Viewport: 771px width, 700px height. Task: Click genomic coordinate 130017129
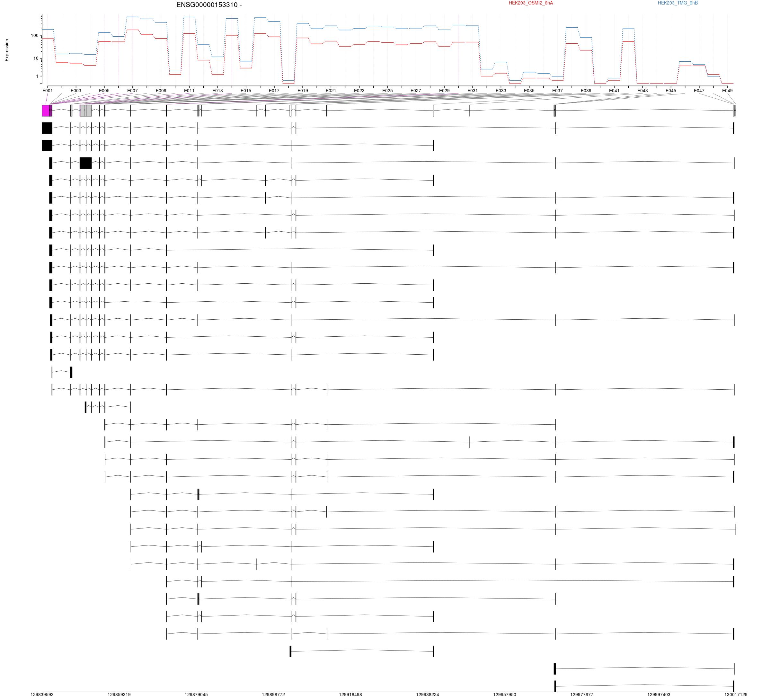point(736,695)
